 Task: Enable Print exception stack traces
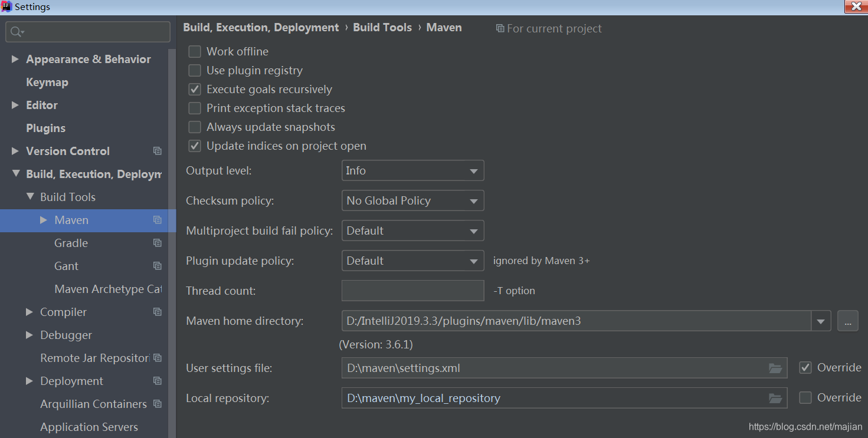[x=195, y=108]
